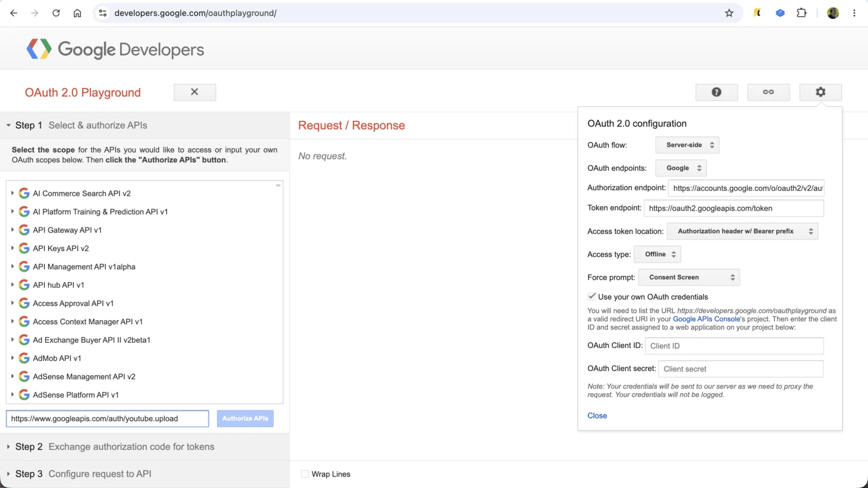Open the Google APIs Console link

coord(707,319)
